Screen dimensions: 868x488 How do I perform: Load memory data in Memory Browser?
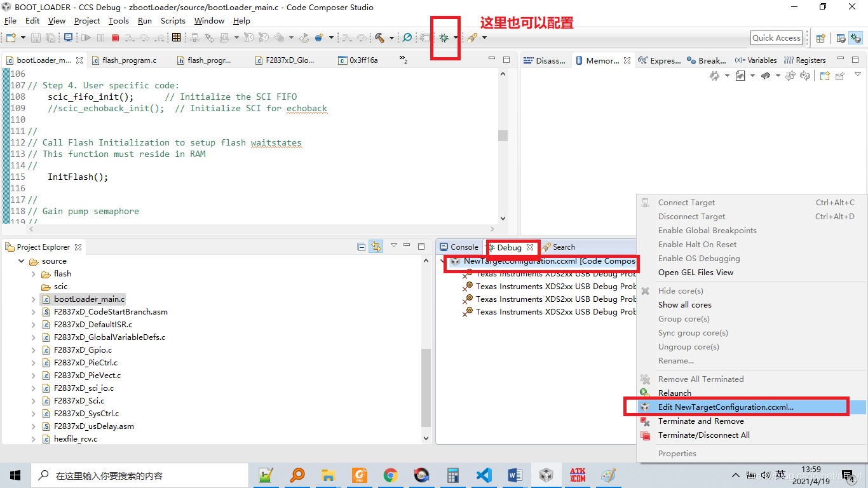[766, 75]
